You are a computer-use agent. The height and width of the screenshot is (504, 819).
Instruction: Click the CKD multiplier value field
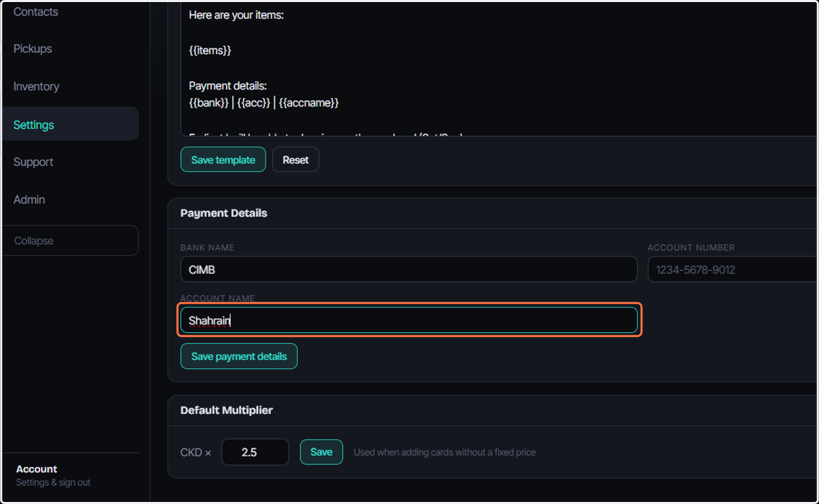tap(255, 452)
